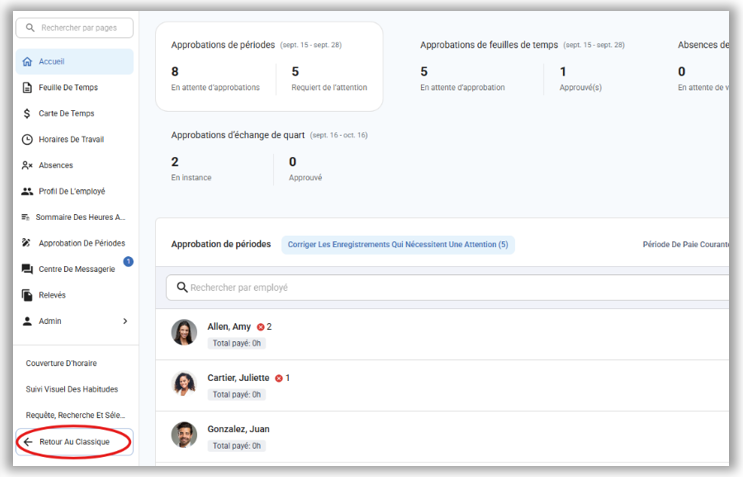The image size is (743, 477).
Task: Select Couverture D'horaire in sidebar
Action: click(61, 363)
